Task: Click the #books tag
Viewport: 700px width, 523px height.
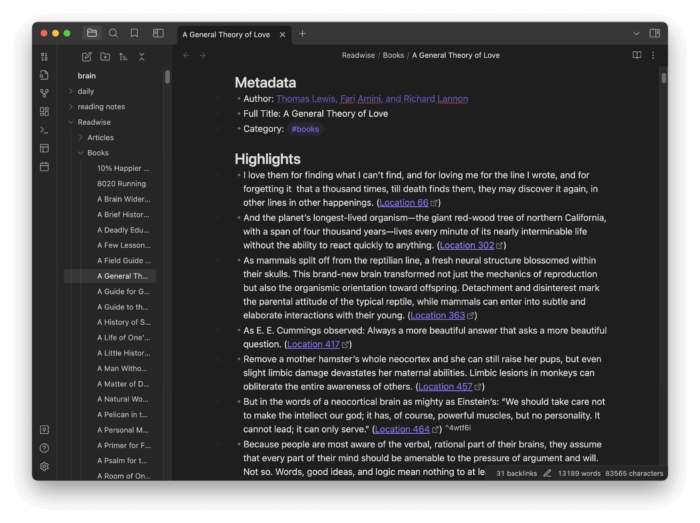Action: coord(305,129)
